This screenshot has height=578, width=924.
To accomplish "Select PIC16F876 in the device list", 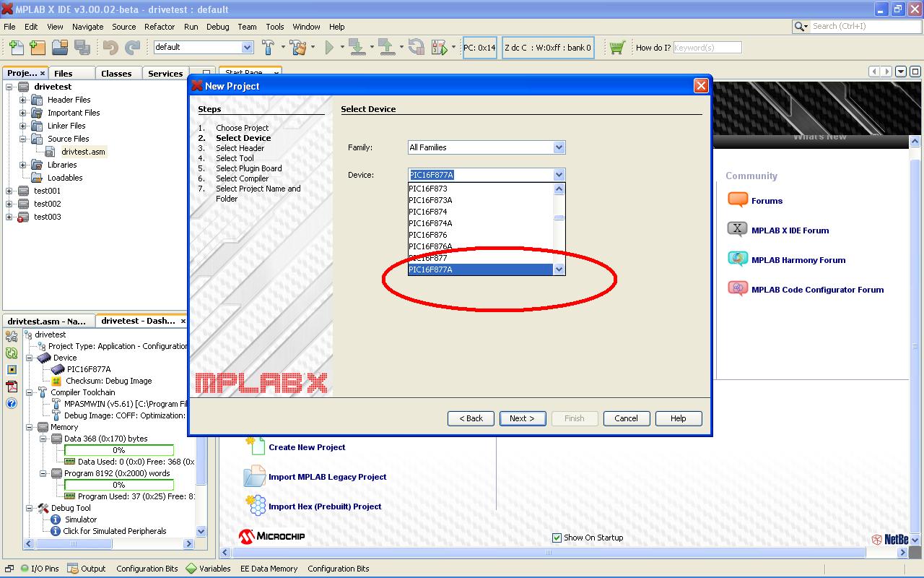I will (x=480, y=235).
